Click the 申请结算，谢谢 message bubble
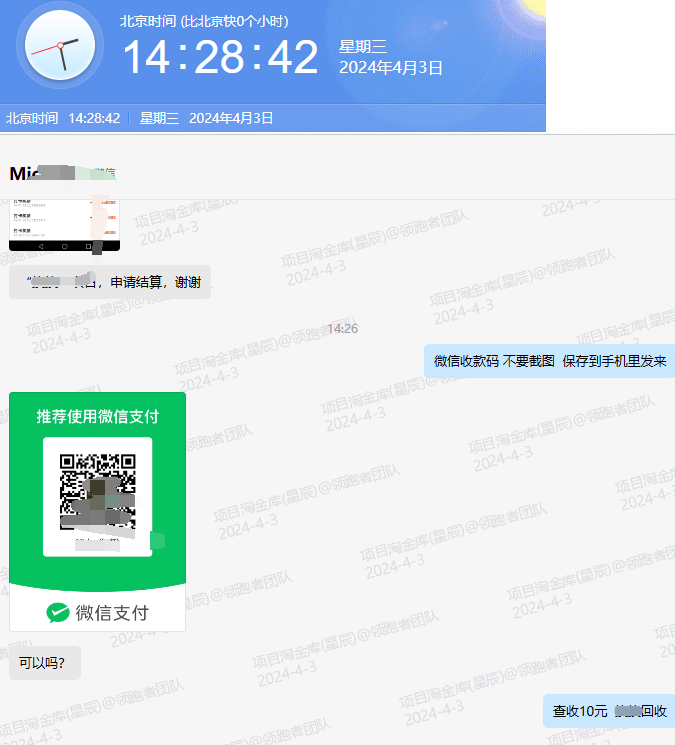675x745 pixels. [110, 282]
